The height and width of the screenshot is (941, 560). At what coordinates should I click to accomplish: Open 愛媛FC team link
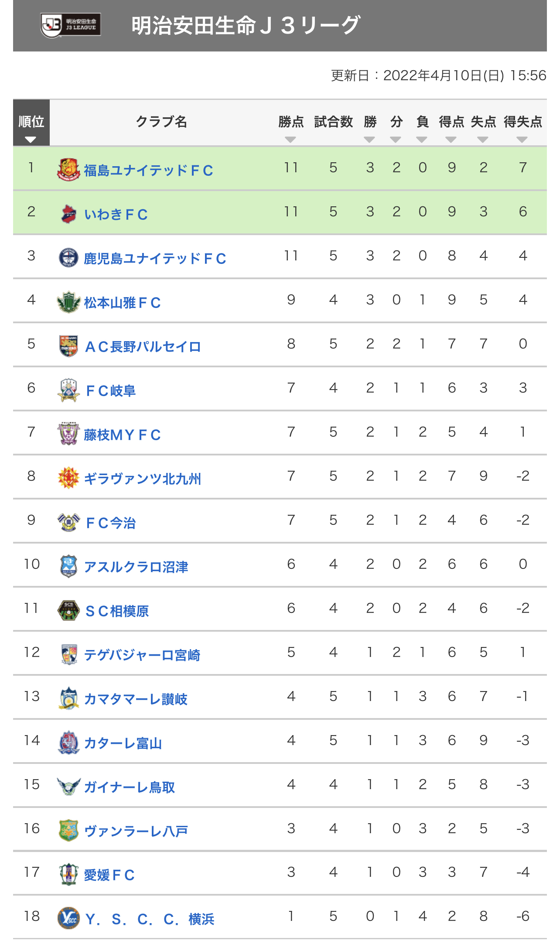pyautogui.click(x=109, y=875)
